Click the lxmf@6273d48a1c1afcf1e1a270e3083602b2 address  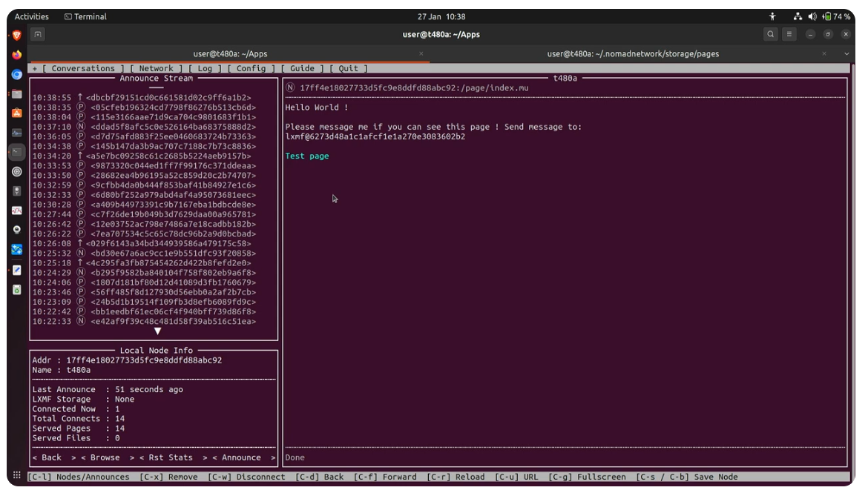tap(375, 136)
